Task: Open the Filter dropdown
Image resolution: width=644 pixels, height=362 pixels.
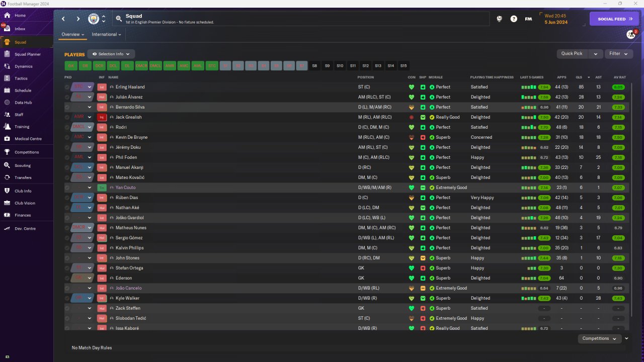Action: click(619, 54)
